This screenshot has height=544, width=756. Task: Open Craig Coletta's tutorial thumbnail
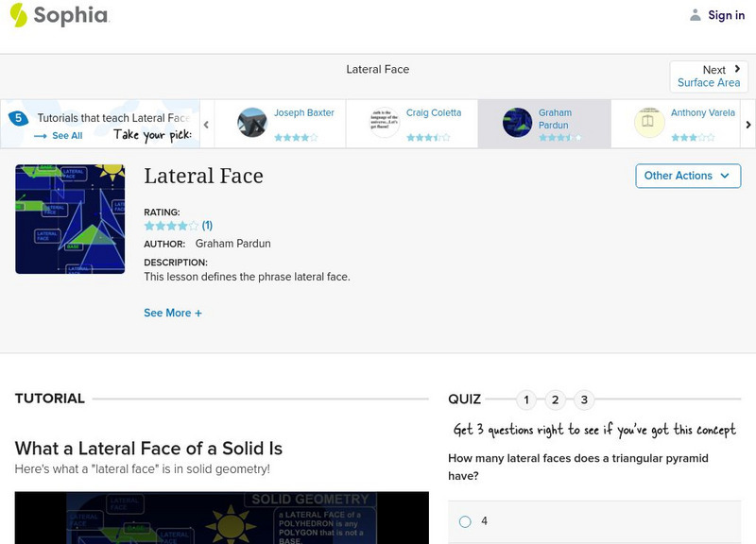click(x=384, y=122)
